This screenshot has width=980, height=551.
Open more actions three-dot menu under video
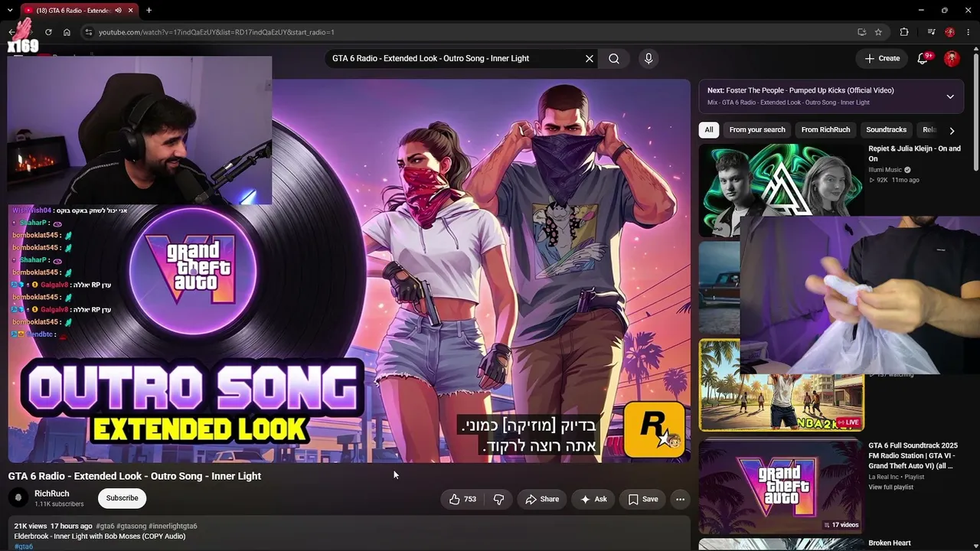click(680, 499)
